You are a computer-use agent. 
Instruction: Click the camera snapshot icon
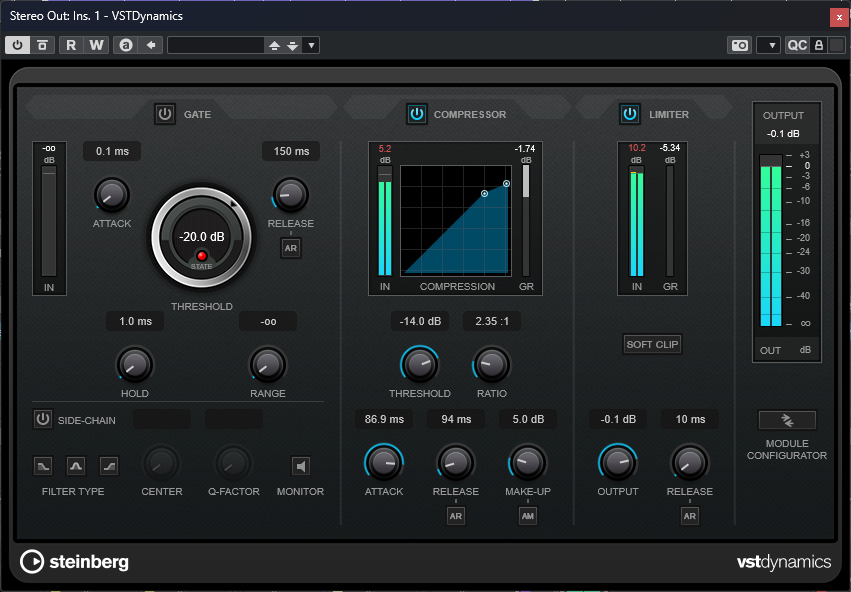pyautogui.click(x=739, y=45)
